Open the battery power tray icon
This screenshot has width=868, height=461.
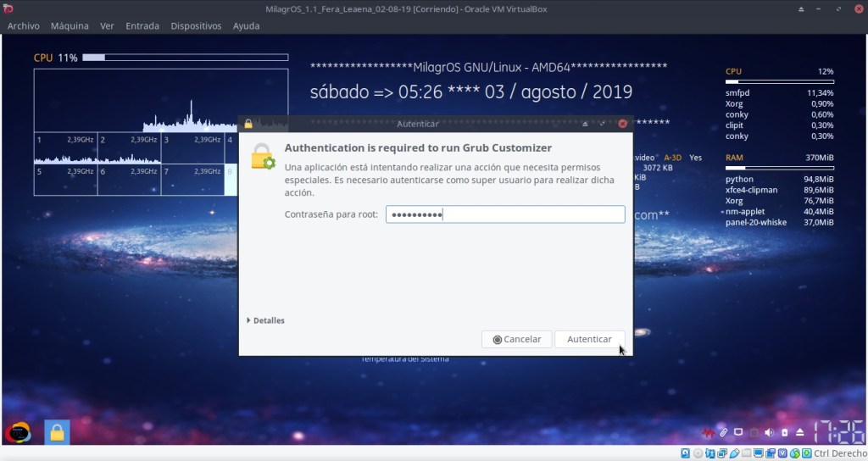click(784, 432)
